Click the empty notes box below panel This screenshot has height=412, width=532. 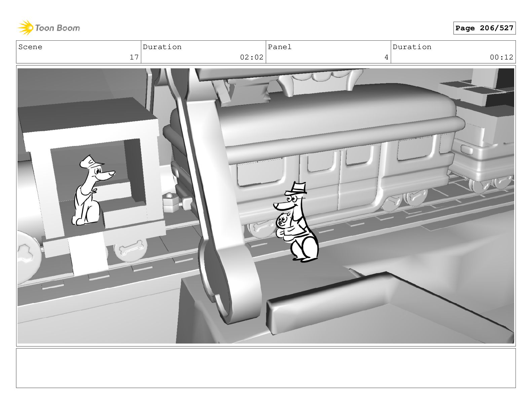266,368
